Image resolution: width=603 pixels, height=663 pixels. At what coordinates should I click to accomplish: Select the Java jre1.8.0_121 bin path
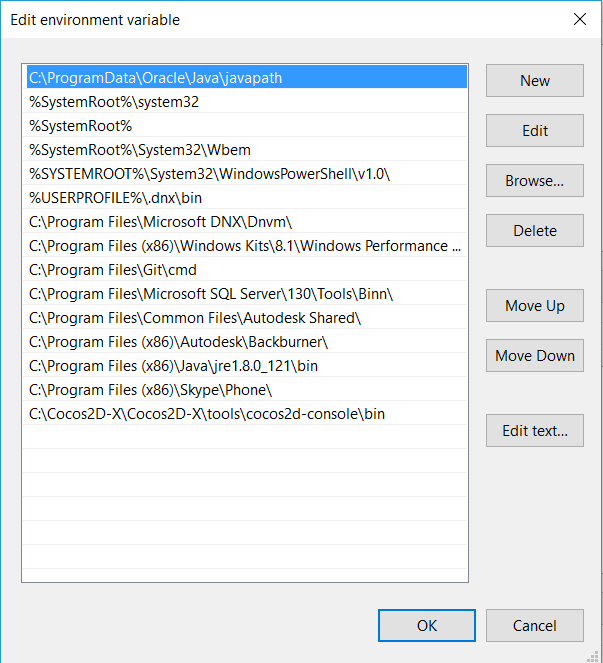click(247, 366)
